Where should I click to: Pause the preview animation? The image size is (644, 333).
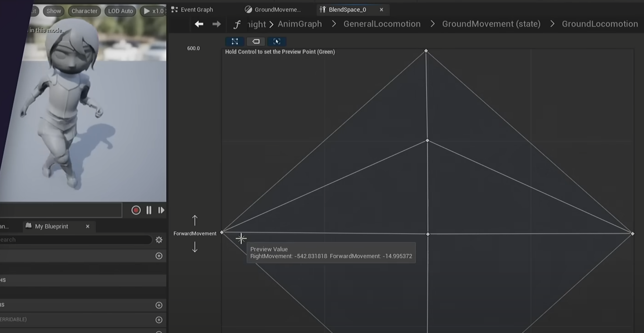tap(149, 210)
